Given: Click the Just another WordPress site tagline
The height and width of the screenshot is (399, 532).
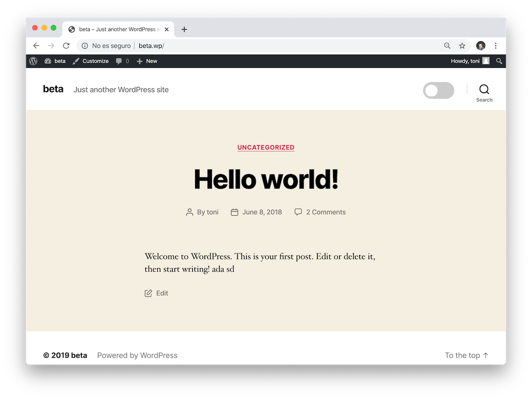Looking at the screenshot, I should coord(121,90).
